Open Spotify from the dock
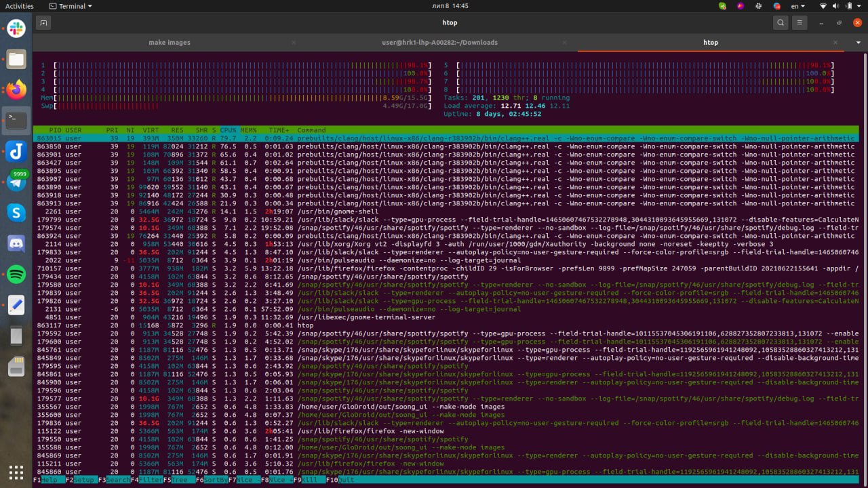Image resolution: width=868 pixels, height=488 pixels. [16, 274]
